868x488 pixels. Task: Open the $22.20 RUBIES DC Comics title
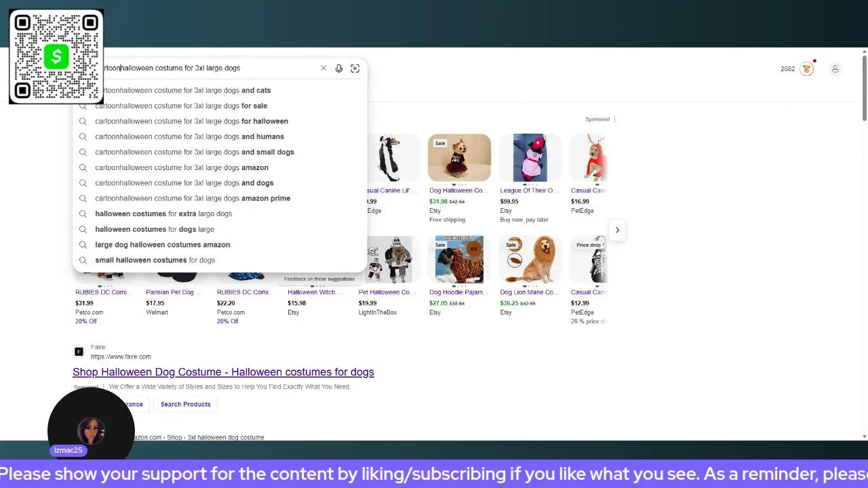click(244, 292)
